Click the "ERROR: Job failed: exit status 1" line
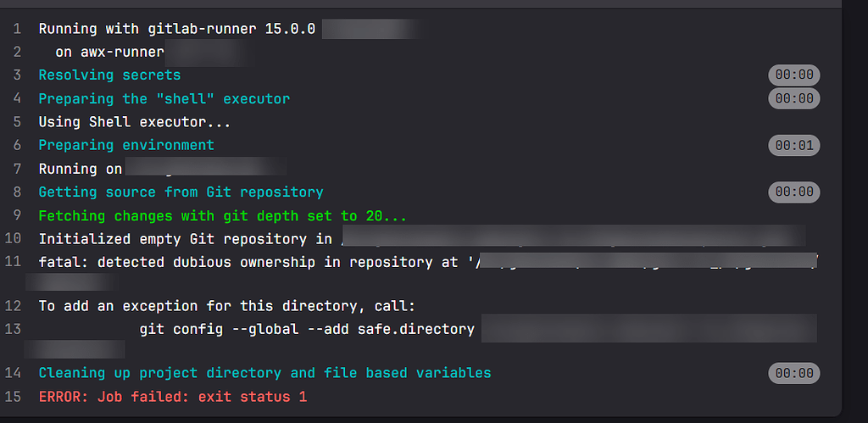 coord(173,397)
